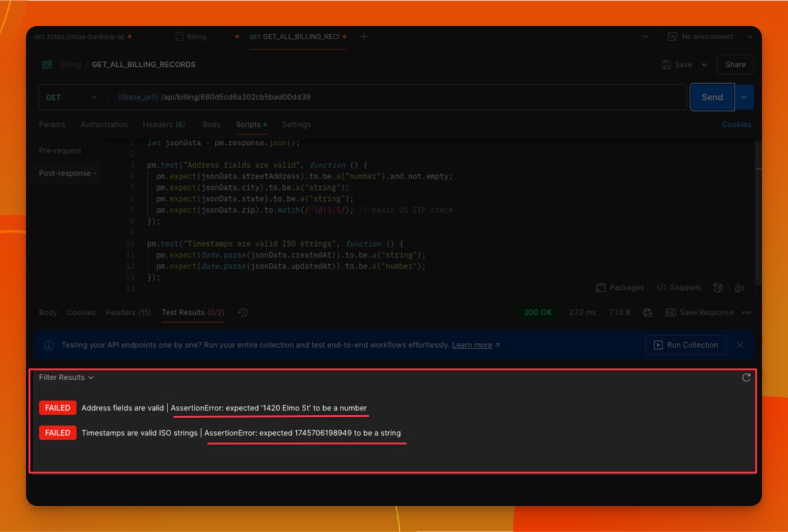Screen dimensions: 788x532
Task: Click the Run Collection play icon
Action: point(658,345)
